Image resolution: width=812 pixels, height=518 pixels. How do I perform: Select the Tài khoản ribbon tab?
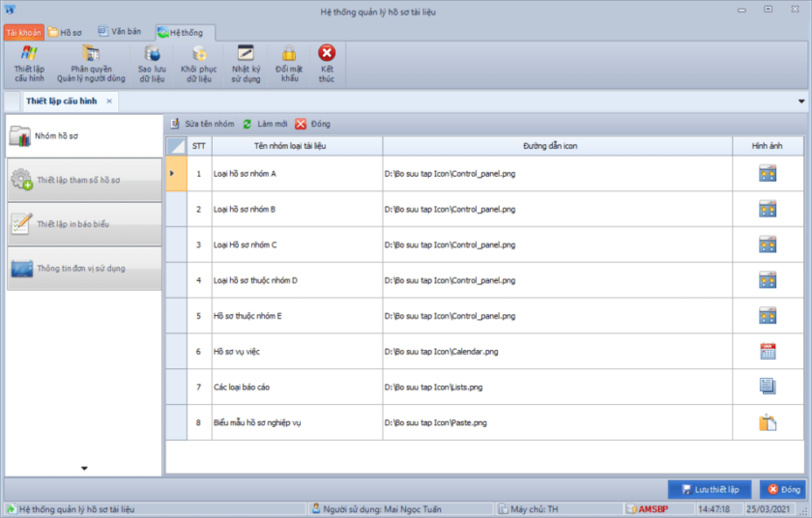point(23,32)
